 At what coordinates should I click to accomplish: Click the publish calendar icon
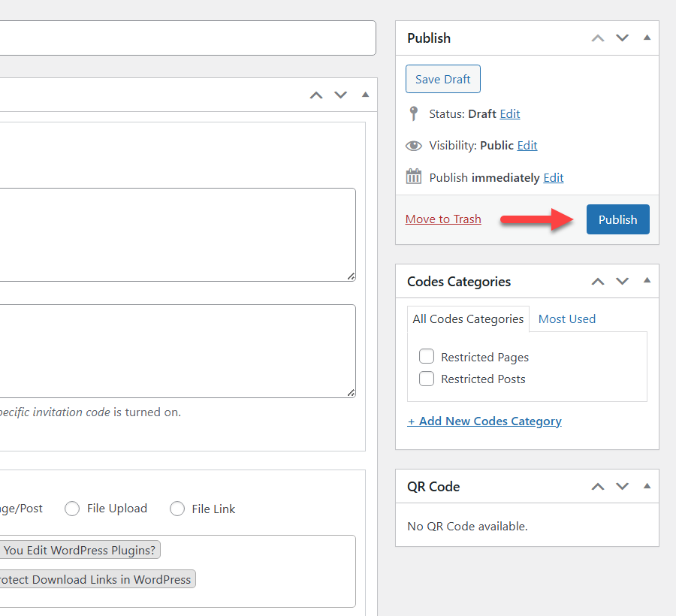coord(413,177)
